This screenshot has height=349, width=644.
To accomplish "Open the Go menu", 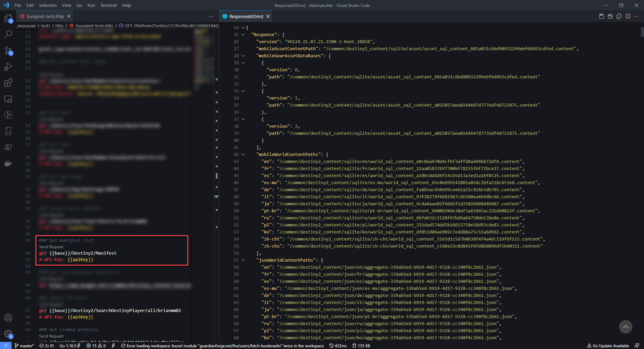I will (79, 5).
